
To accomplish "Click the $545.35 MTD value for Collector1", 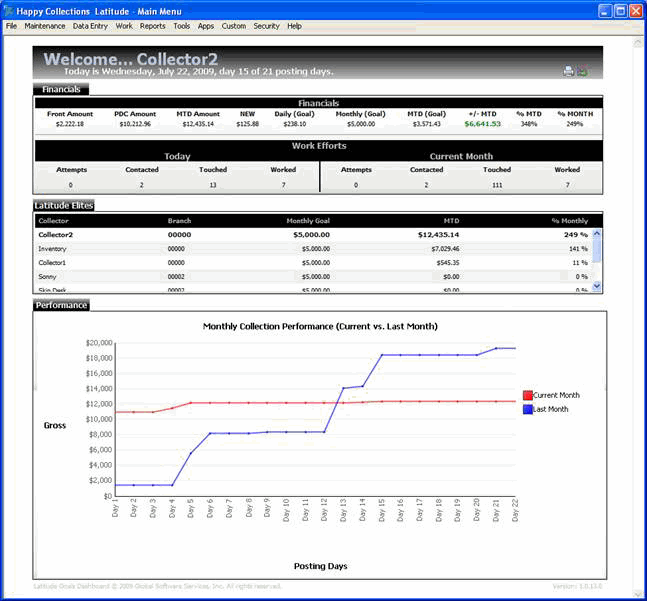I will point(448,263).
